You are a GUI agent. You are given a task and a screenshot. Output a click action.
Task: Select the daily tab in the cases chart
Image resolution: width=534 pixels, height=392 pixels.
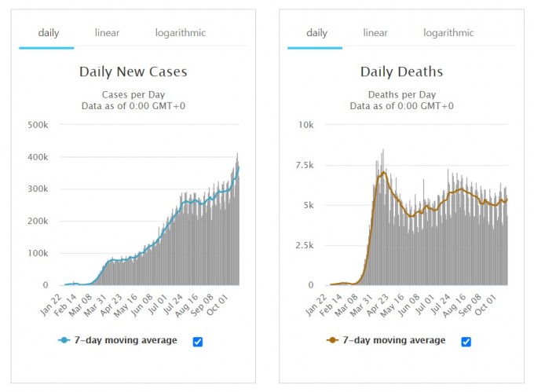coord(47,33)
